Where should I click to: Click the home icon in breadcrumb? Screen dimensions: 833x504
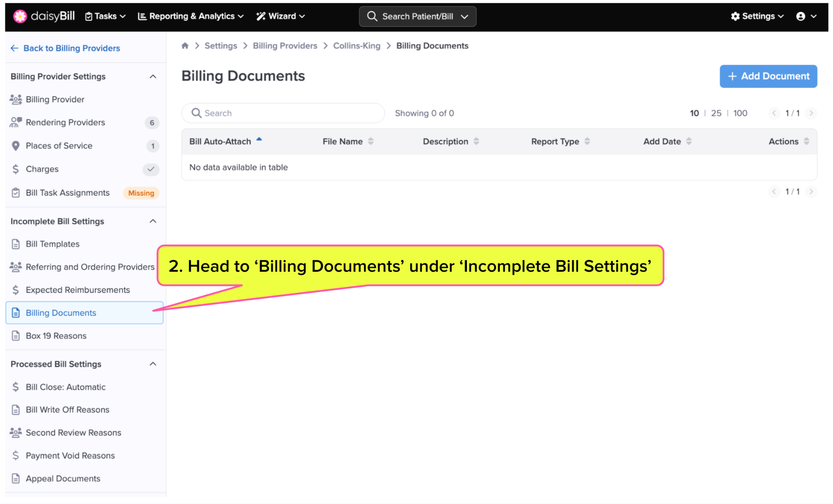point(185,46)
